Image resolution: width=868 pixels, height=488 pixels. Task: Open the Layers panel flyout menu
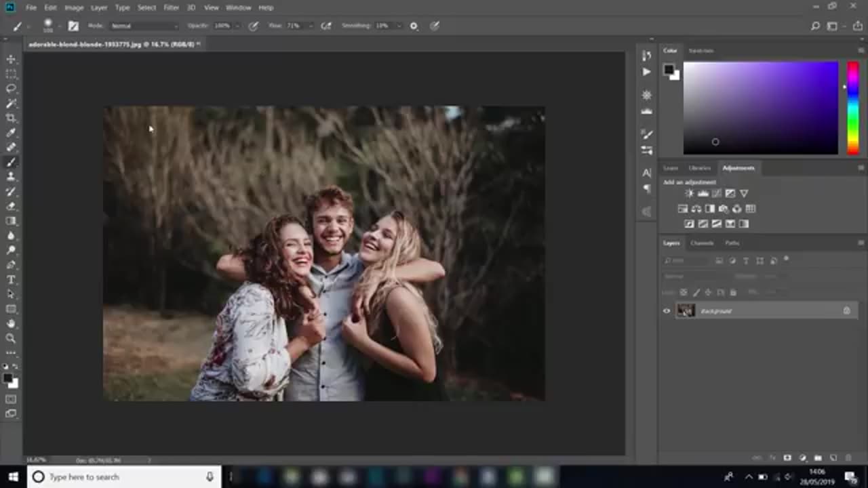pyautogui.click(x=861, y=243)
